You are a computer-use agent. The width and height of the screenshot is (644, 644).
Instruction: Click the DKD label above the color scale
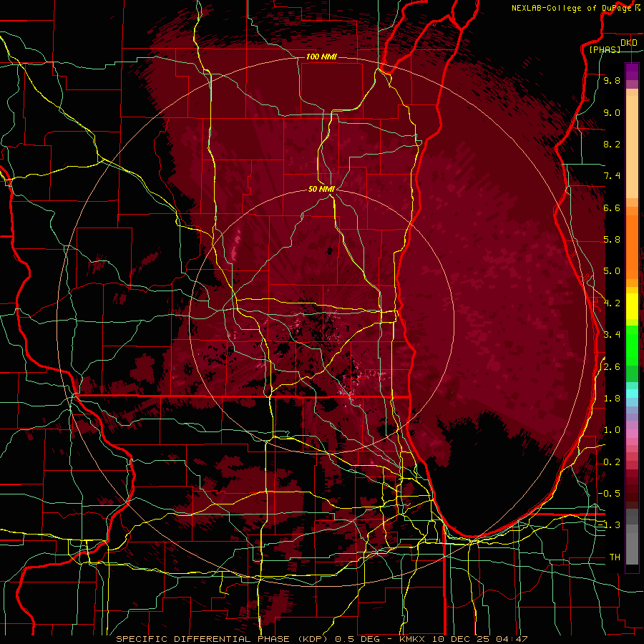point(629,43)
